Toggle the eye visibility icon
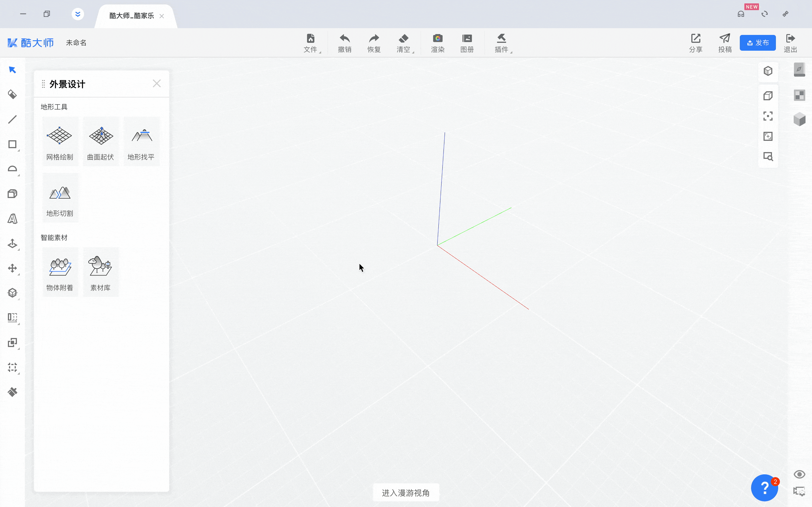This screenshot has height=507, width=812. [x=799, y=474]
